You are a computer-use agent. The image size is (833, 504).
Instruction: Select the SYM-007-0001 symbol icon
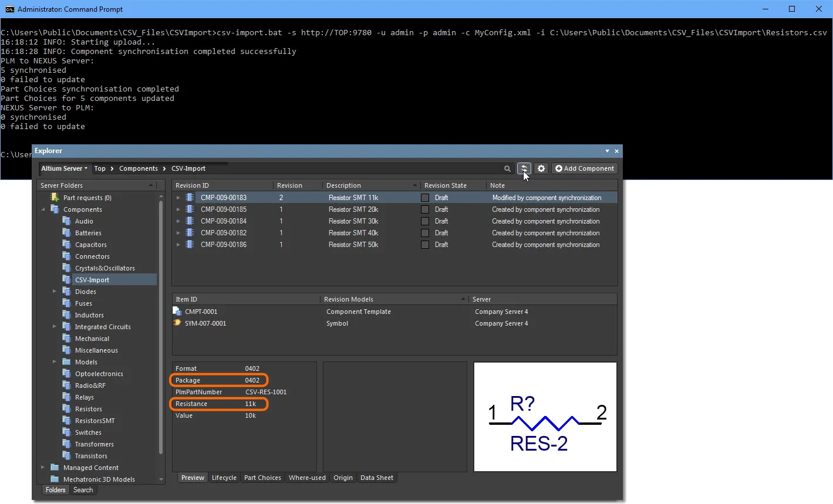177,323
